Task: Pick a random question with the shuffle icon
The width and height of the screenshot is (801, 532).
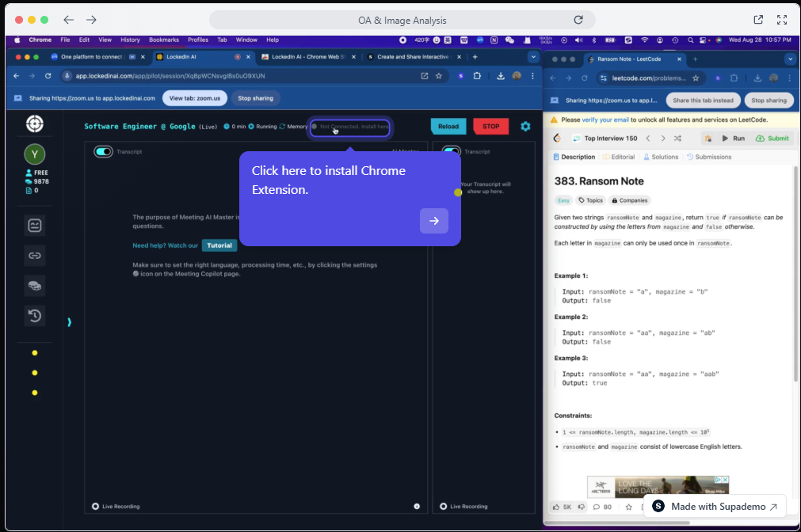Action: [678, 139]
